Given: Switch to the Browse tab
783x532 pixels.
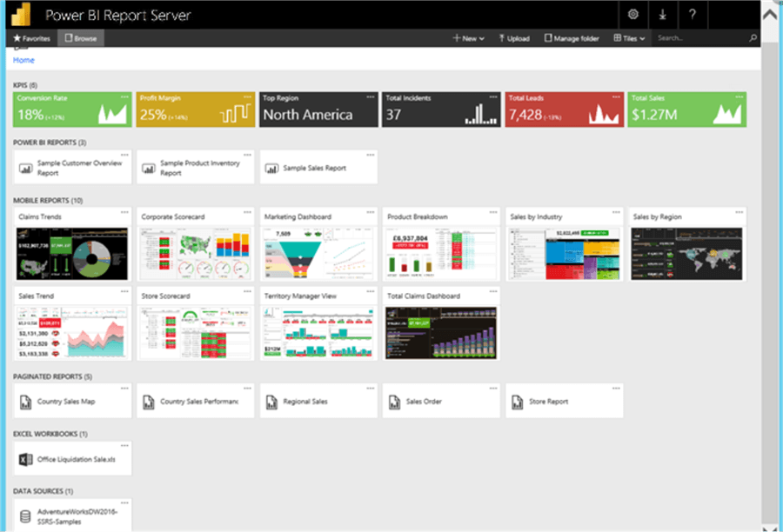Looking at the screenshot, I should tap(80, 38).
